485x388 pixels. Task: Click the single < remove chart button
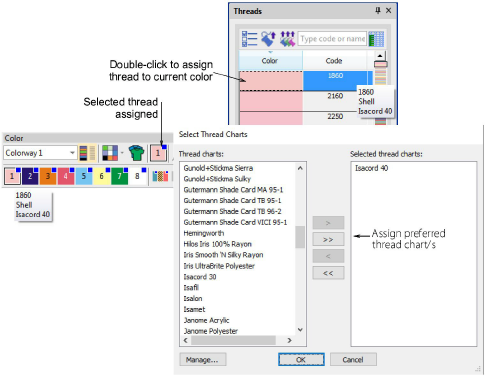328,256
